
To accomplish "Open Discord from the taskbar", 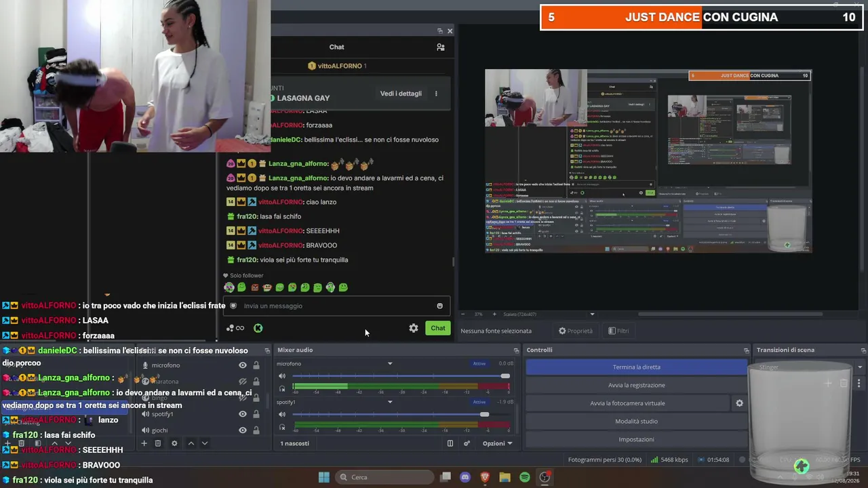I will pyautogui.click(x=465, y=477).
